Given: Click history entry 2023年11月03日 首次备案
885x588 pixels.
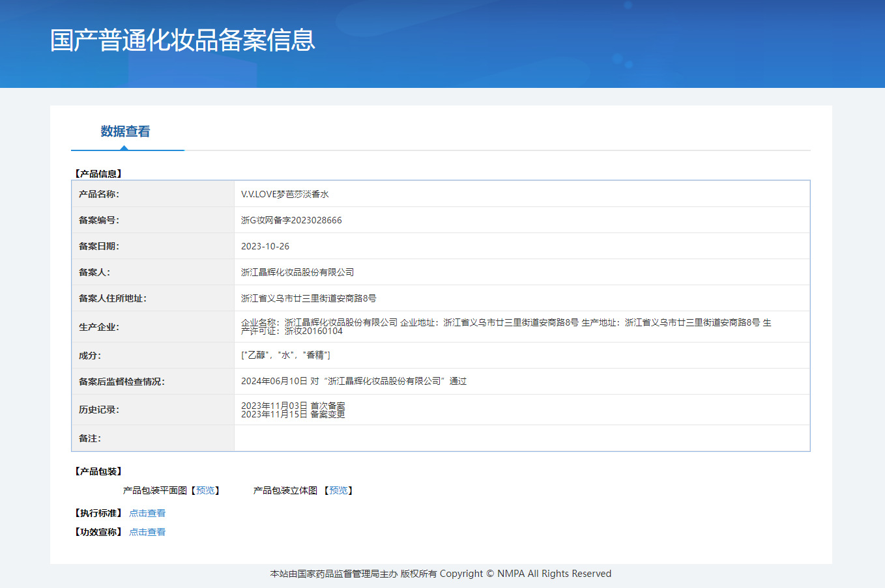Looking at the screenshot, I should point(293,406).
